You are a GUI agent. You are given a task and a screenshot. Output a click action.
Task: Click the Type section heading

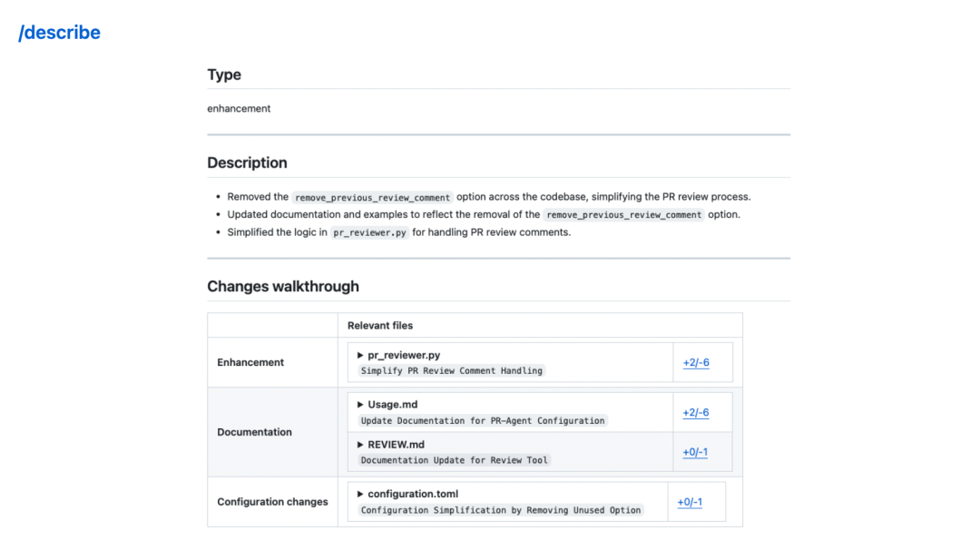tap(224, 75)
